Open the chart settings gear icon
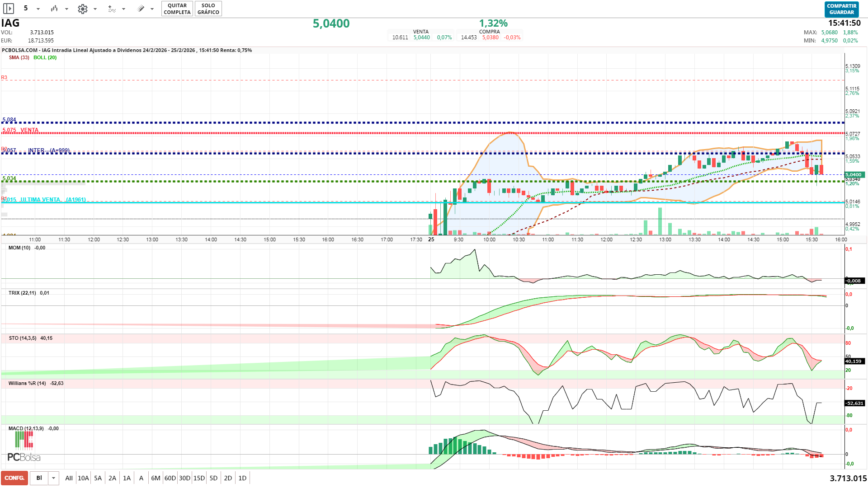The image size is (868, 488). pos(82,9)
